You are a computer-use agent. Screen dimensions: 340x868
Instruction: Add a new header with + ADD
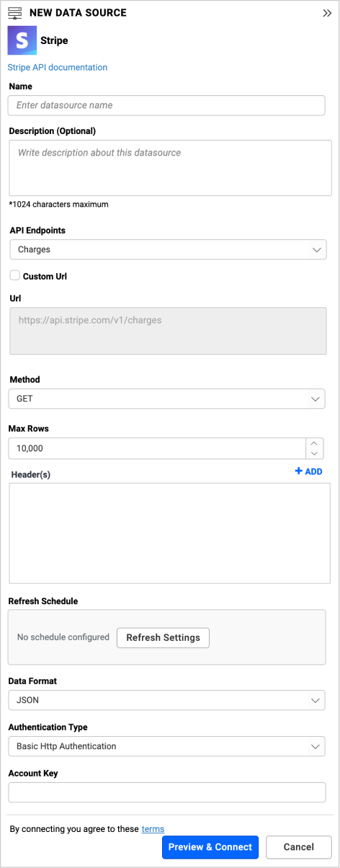click(308, 471)
